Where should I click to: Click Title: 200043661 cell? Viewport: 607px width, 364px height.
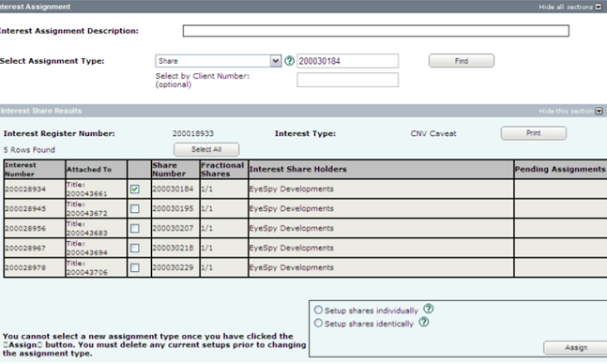click(x=97, y=189)
